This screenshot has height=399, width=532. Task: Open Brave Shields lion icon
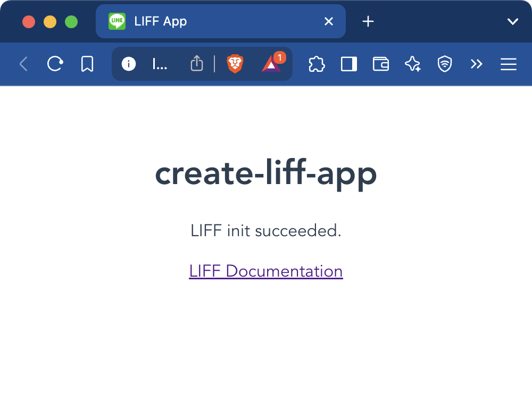click(x=235, y=64)
